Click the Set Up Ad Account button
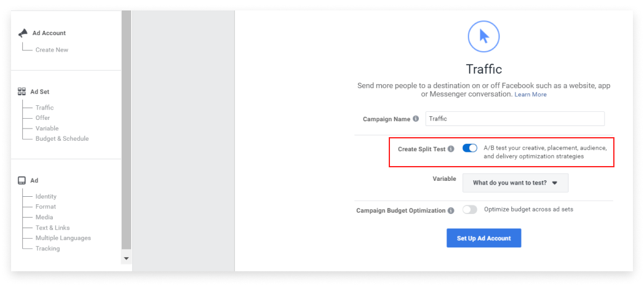644x286 pixels. click(484, 239)
